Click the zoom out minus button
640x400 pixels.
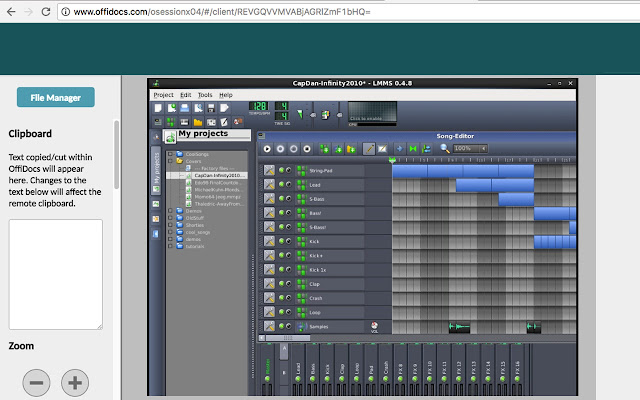pyautogui.click(x=37, y=382)
